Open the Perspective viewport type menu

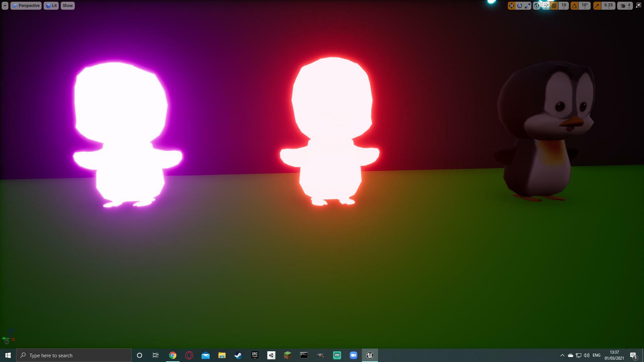coord(26,6)
